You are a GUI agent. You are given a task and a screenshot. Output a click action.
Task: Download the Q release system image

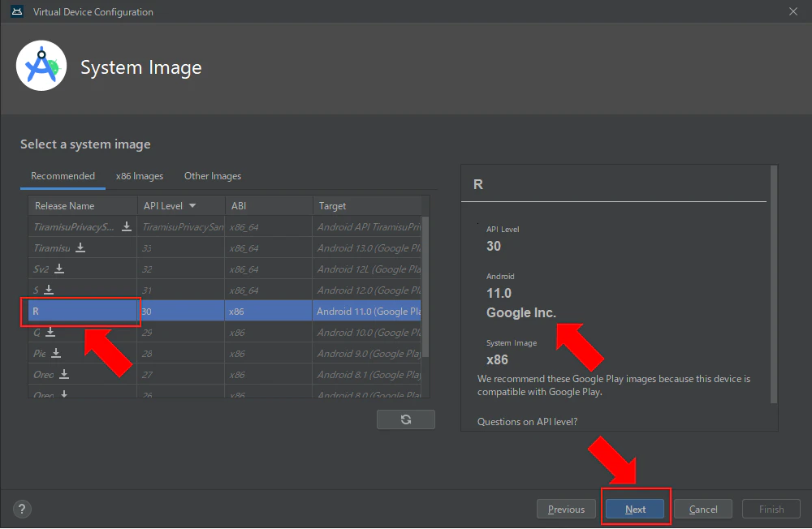50,333
